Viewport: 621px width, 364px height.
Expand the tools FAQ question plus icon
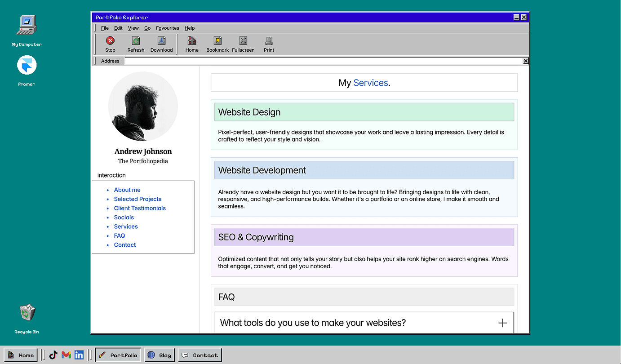tap(503, 323)
